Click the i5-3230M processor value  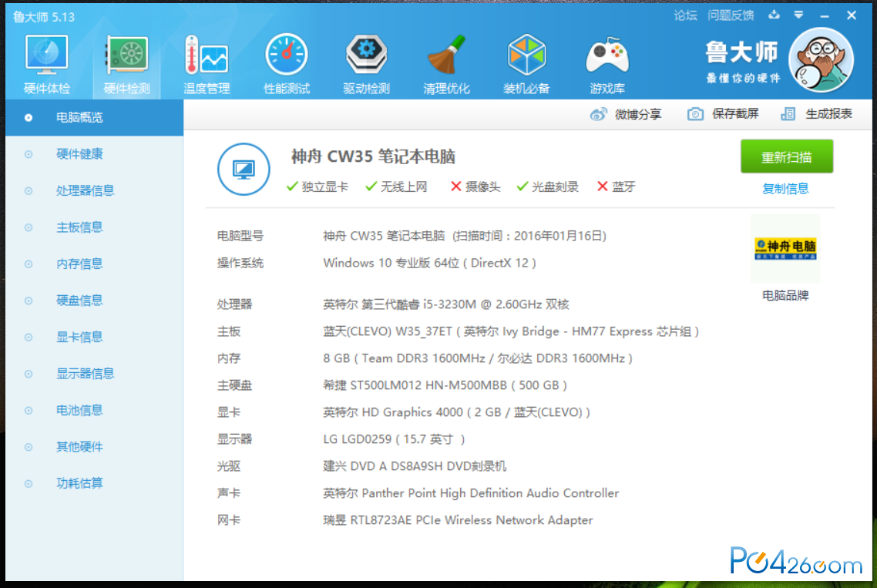(x=445, y=304)
